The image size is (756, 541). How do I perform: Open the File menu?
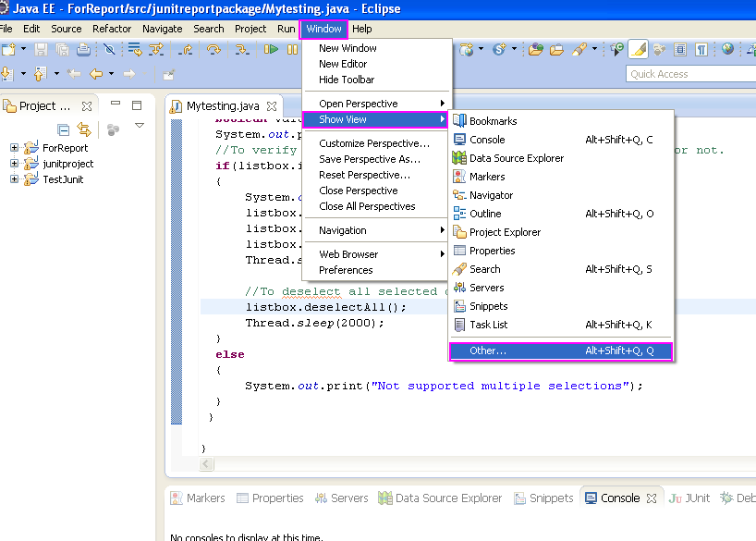[x=6, y=29]
